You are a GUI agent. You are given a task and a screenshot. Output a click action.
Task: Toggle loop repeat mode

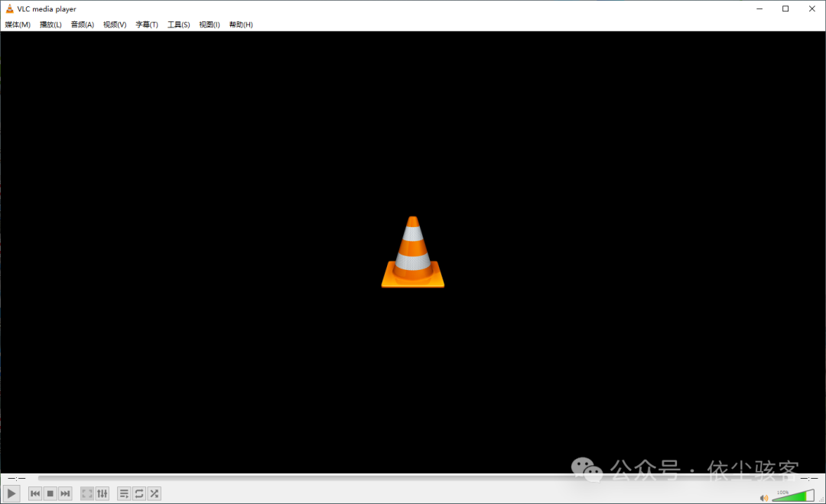coord(139,494)
